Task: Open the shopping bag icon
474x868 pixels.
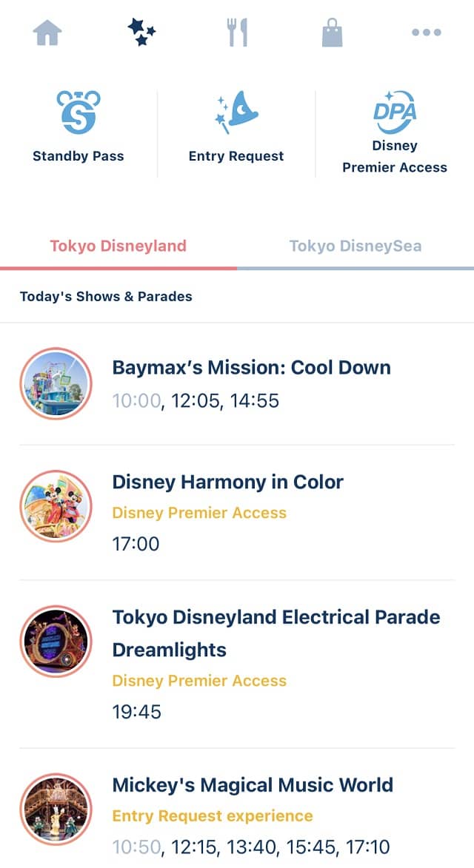Action: click(333, 32)
